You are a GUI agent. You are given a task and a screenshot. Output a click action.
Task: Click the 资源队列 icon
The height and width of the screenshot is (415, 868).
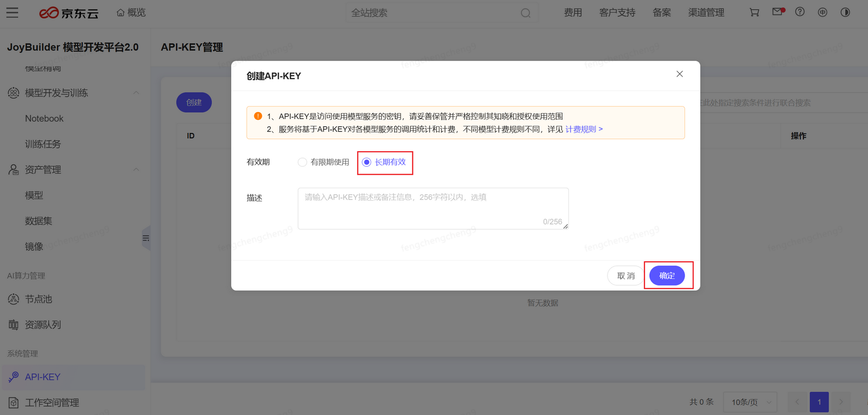pos(14,325)
